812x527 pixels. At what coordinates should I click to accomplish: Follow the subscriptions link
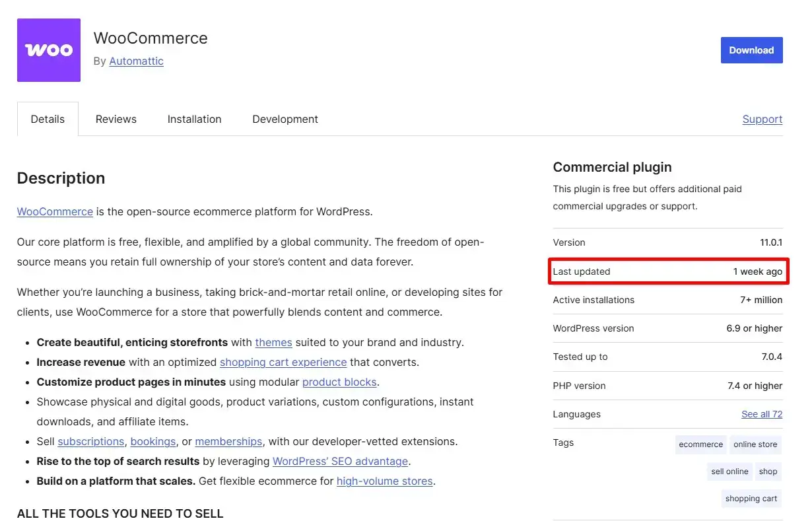[90, 441]
